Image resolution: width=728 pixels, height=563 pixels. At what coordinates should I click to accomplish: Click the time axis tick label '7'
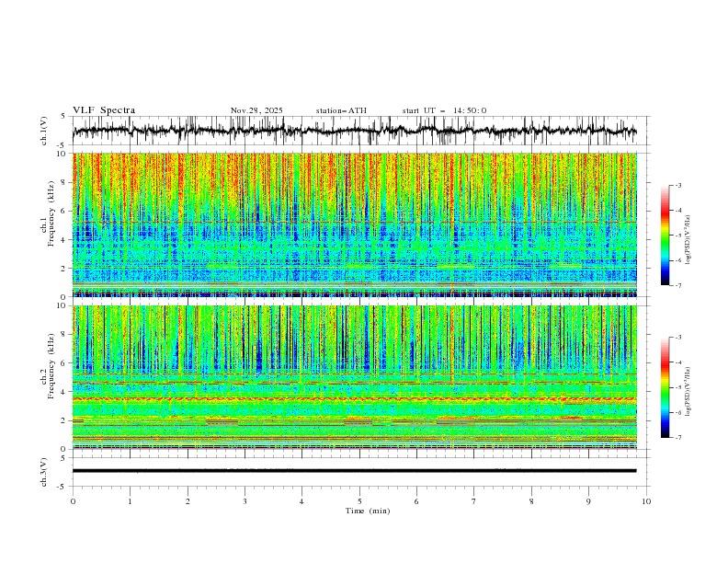[474, 501]
